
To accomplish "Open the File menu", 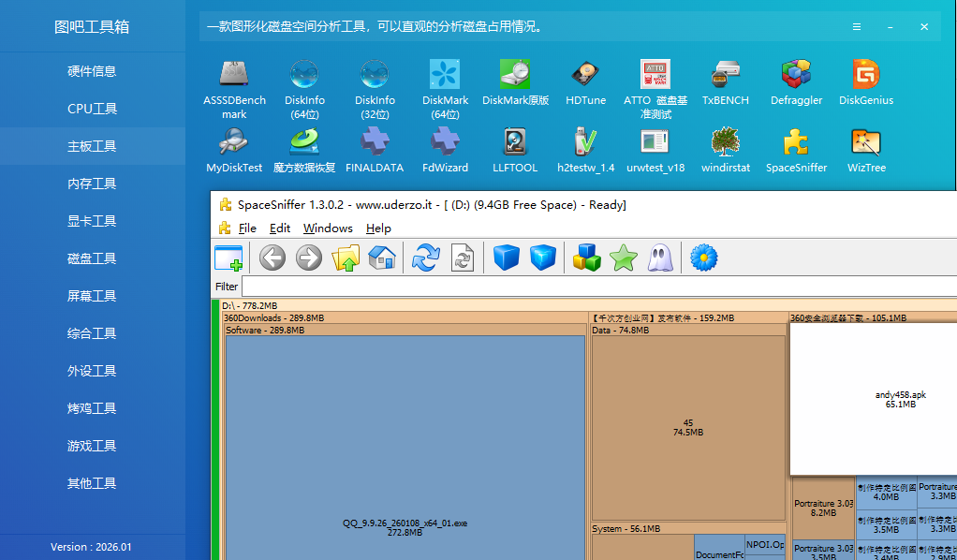I will coord(247,228).
